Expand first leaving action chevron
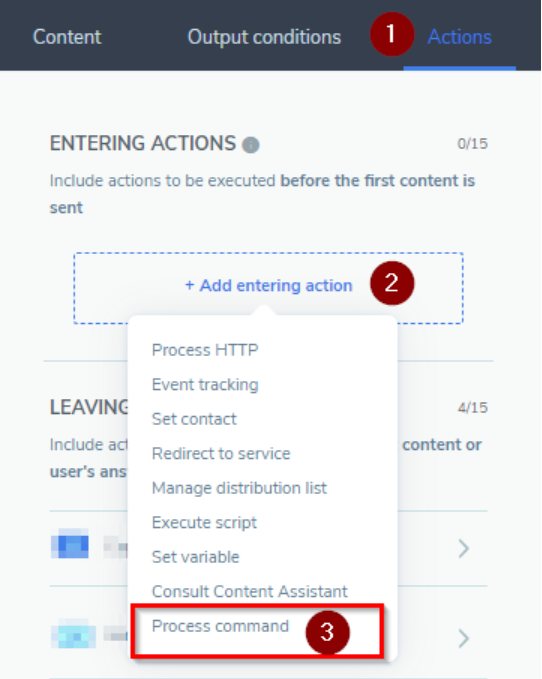 tap(464, 548)
